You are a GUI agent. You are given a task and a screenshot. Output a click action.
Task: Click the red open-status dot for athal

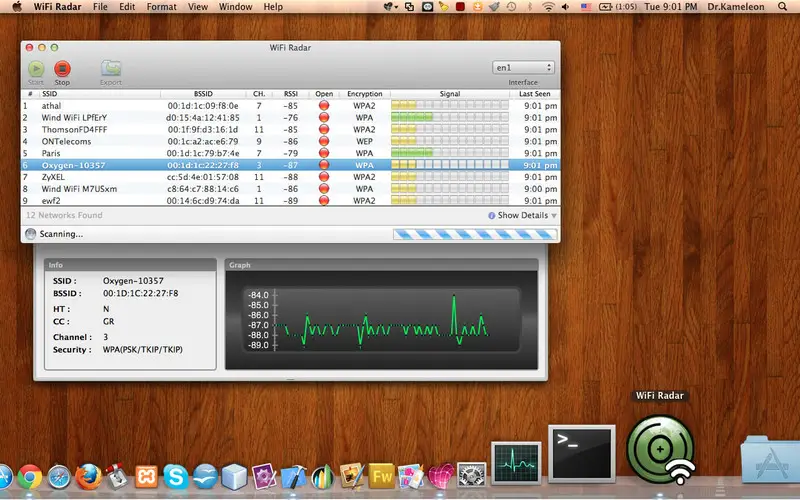(323, 106)
